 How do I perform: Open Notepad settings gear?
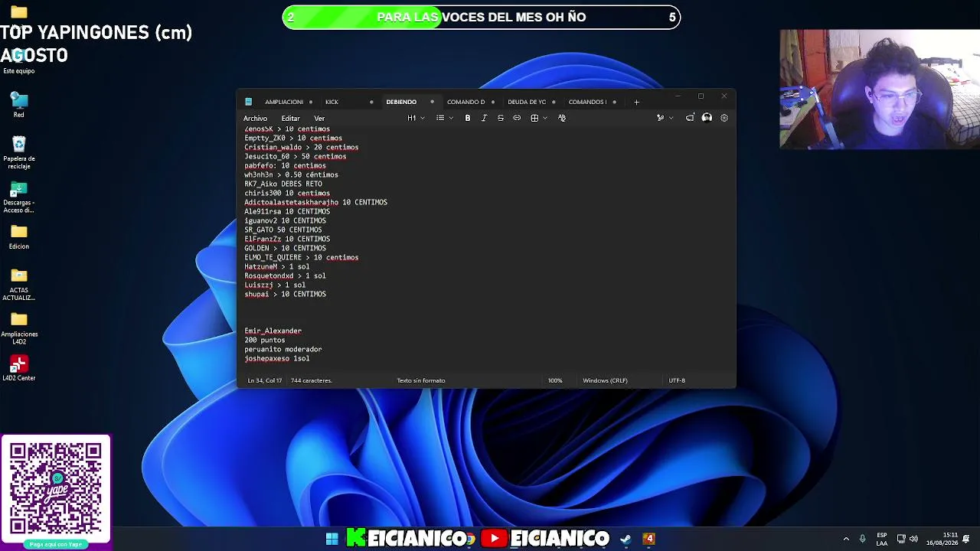click(724, 118)
